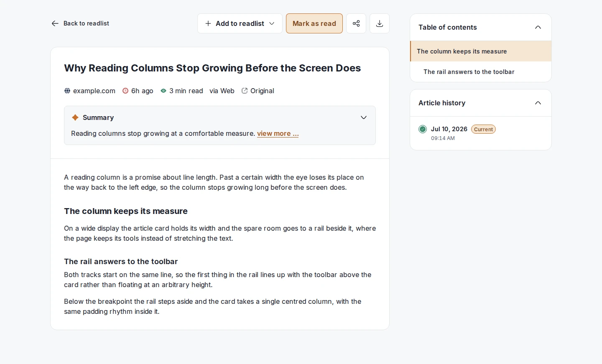Image resolution: width=602 pixels, height=364 pixels.
Task: Click the 'via Web' label
Action: click(x=222, y=91)
